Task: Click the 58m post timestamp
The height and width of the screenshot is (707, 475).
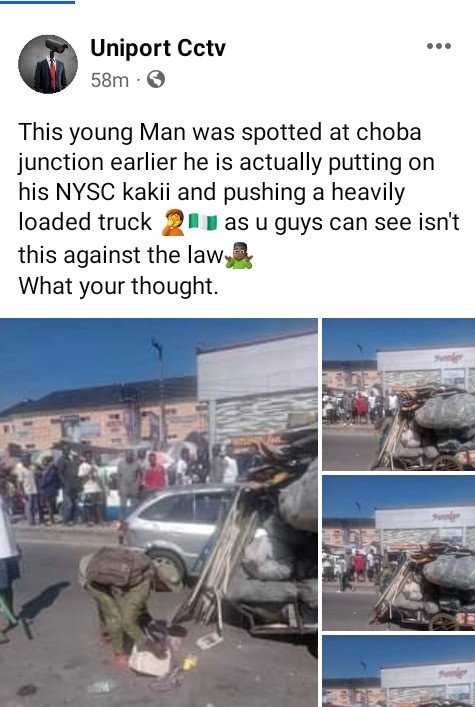Action: pos(110,80)
